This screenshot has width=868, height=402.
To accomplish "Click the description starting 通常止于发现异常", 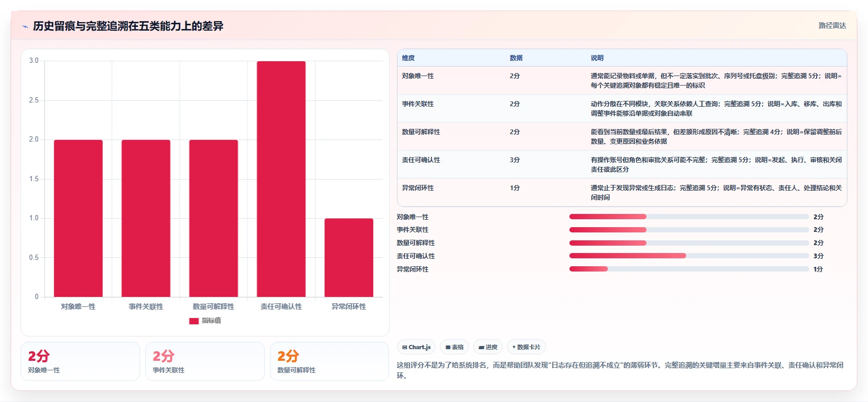I will click(716, 193).
